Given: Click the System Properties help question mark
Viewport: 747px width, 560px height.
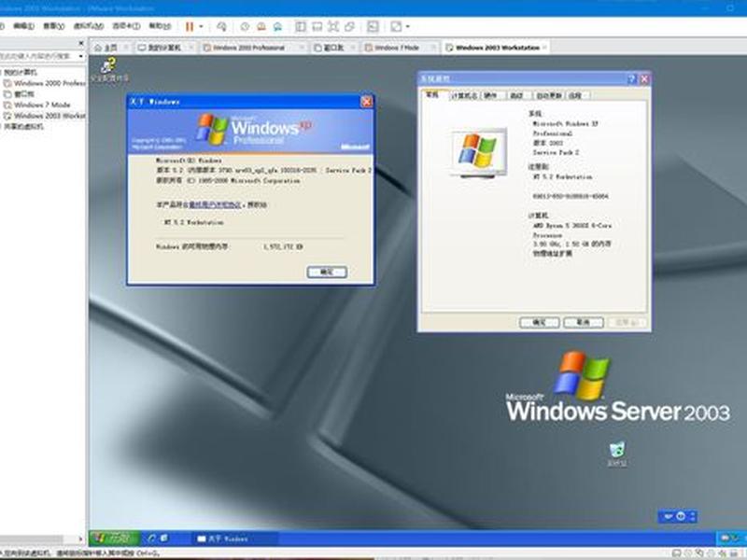Looking at the screenshot, I should 632,79.
